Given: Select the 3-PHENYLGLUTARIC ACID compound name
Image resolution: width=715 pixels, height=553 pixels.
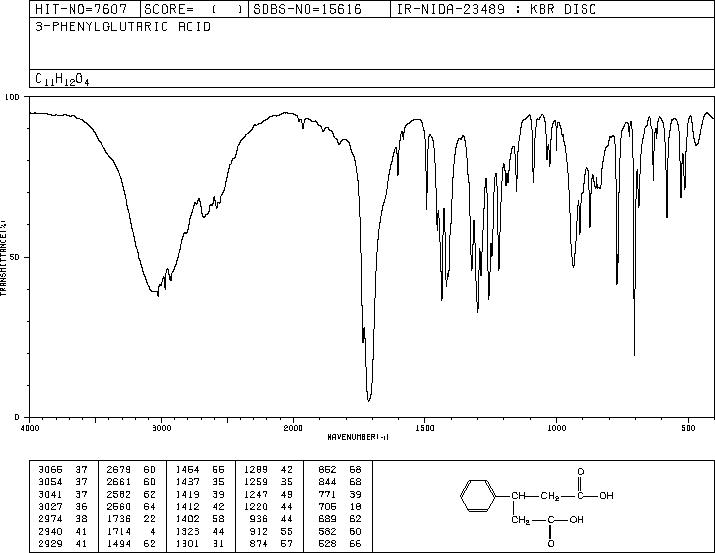Looking at the screenshot, I should pyautogui.click(x=123, y=27).
